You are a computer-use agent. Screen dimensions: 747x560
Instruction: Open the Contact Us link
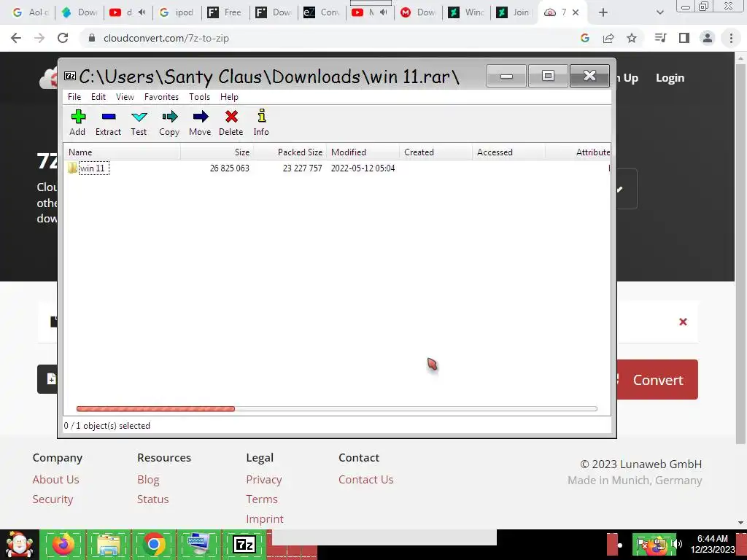point(366,480)
